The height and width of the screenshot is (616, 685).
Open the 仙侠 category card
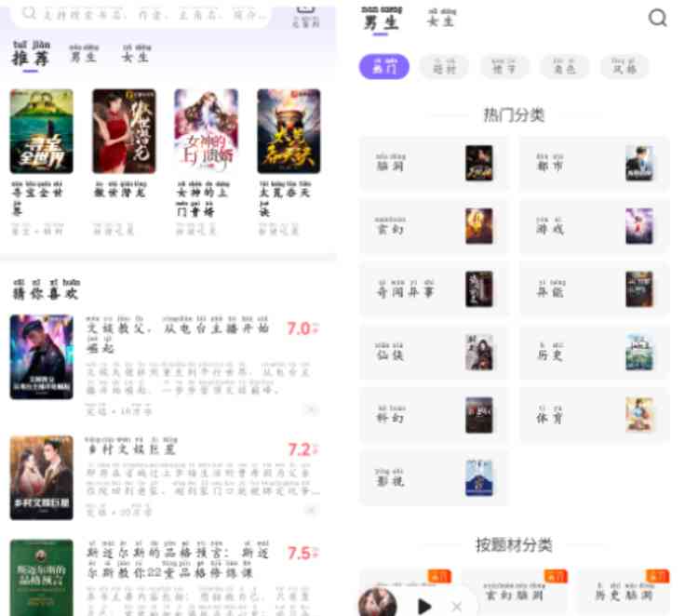click(434, 352)
